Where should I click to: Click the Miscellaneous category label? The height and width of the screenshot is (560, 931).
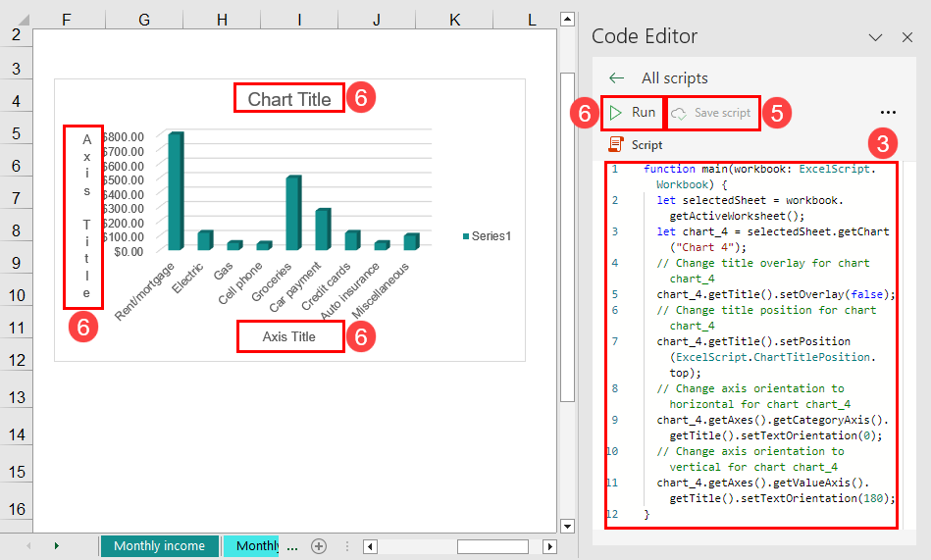[x=381, y=290]
